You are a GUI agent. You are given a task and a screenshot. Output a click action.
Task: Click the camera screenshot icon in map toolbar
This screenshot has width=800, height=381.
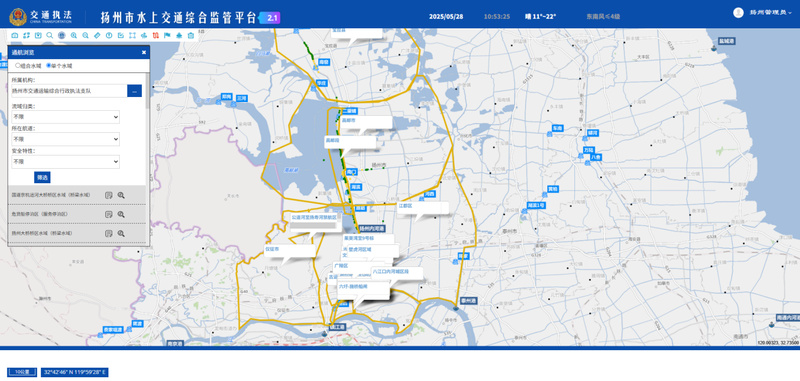[14, 35]
